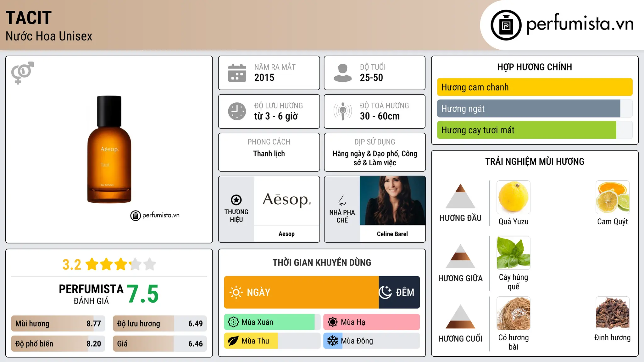644x362 pixels.
Task: Click the fifth gray rating star
Action: [150, 264]
